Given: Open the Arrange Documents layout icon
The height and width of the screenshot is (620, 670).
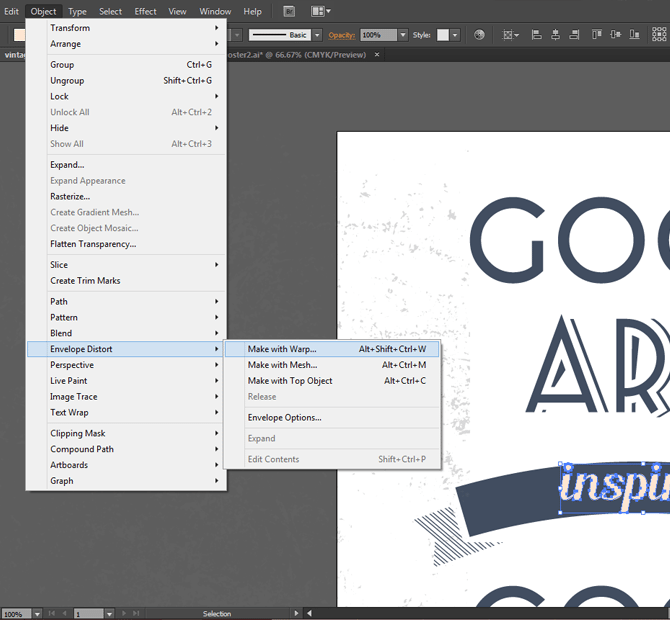Looking at the screenshot, I should pos(320,11).
